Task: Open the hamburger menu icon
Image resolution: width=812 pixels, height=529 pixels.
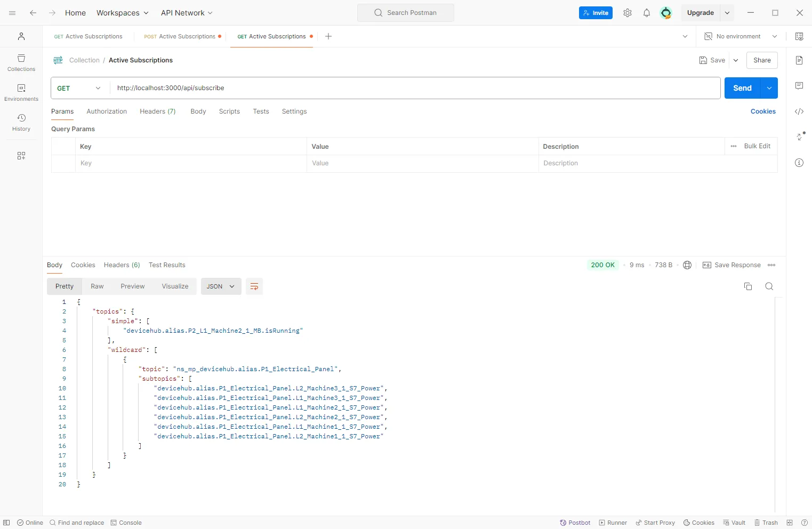Action: click(x=12, y=13)
